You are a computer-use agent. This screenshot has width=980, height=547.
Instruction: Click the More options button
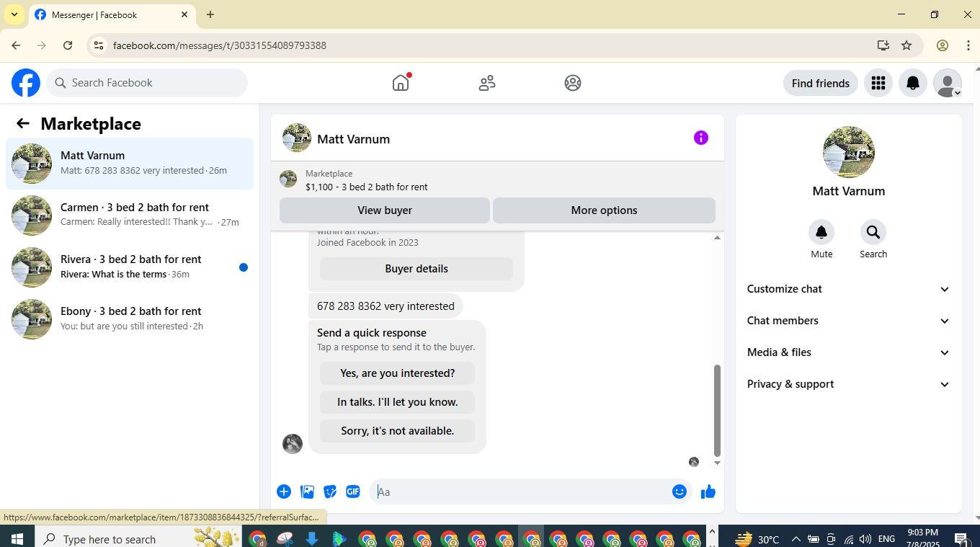coord(604,210)
